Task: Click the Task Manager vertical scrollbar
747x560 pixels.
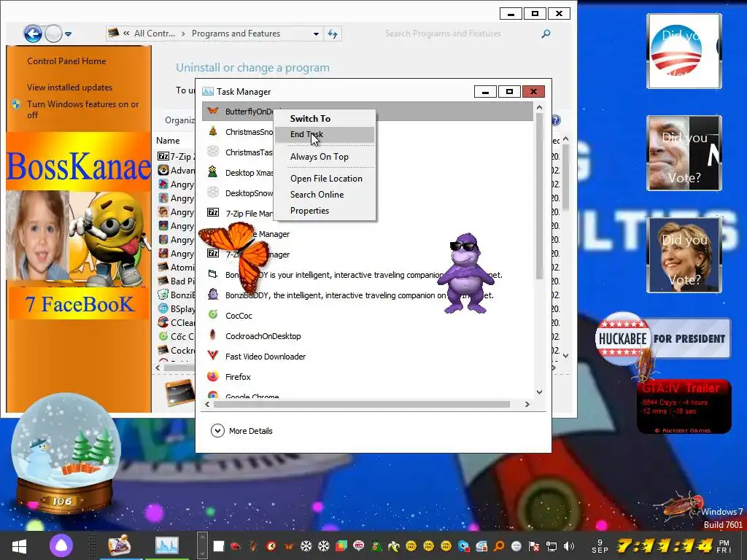Action: tap(539, 196)
